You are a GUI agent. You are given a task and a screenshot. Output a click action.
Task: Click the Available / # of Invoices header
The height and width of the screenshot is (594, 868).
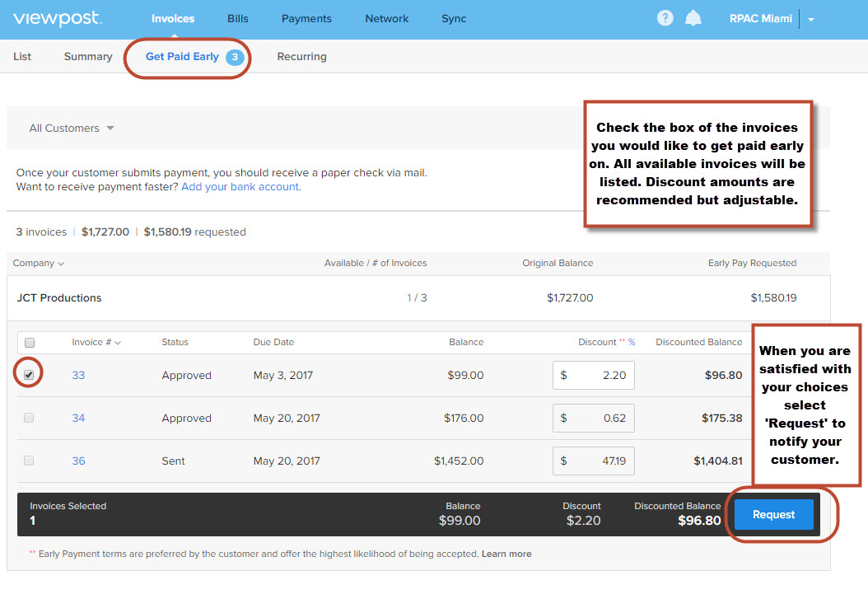pyautogui.click(x=376, y=263)
